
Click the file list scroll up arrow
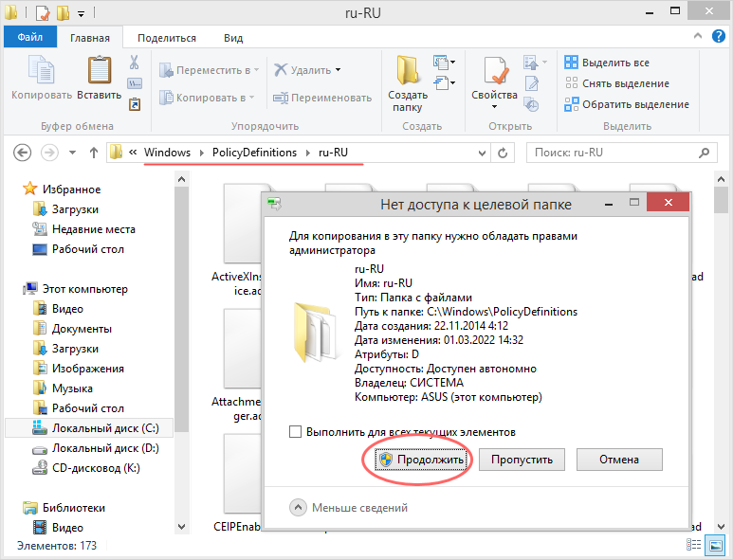point(721,179)
